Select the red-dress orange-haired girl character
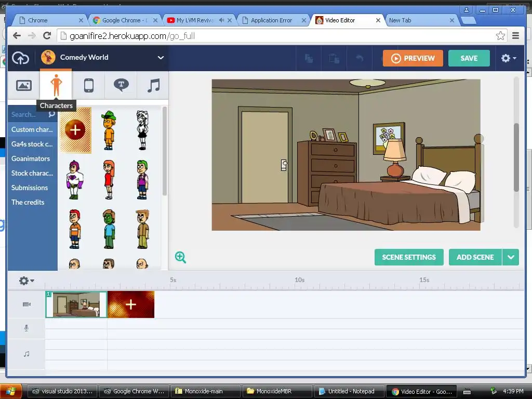 pyautogui.click(x=109, y=180)
